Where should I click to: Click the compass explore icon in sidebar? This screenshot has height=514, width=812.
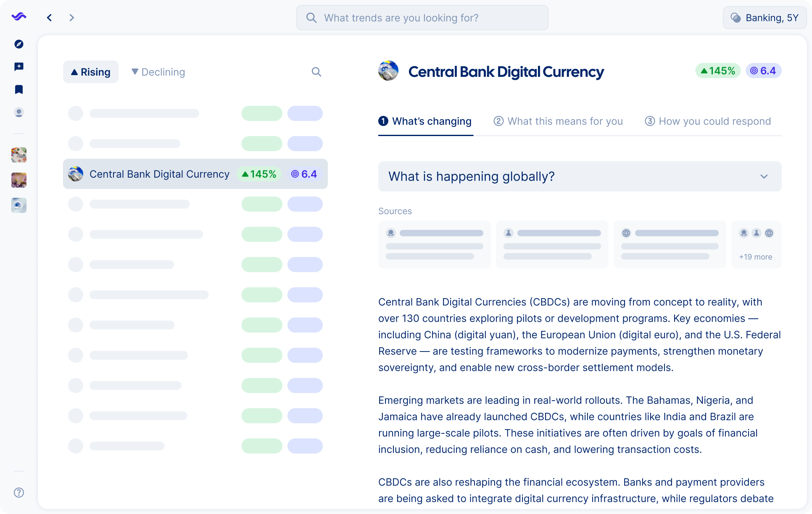[19, 44]
